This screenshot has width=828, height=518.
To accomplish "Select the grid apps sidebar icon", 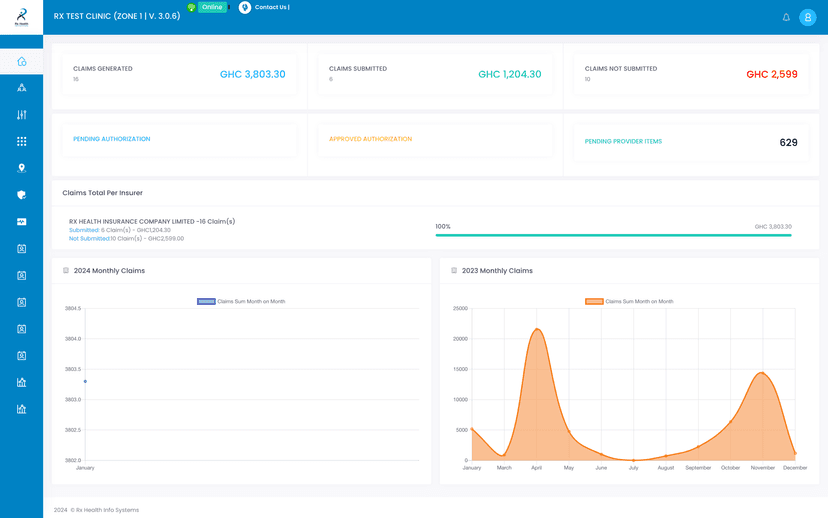I will 22,142.
